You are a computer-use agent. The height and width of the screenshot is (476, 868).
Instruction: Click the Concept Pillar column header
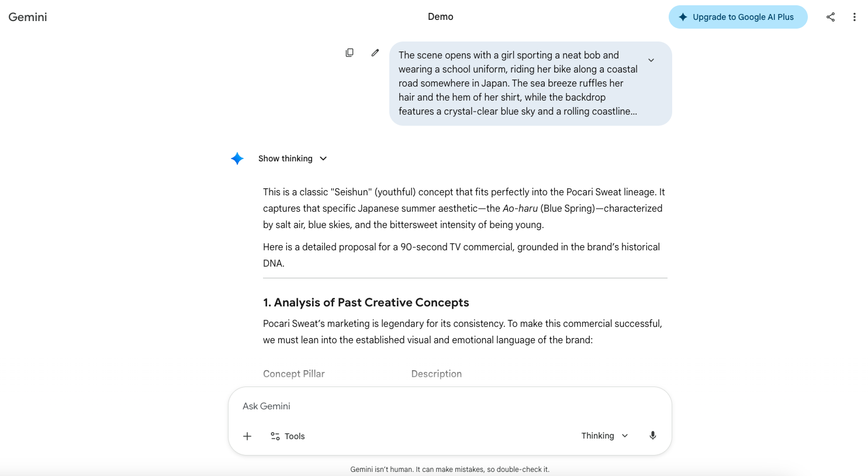click(293, 374)
